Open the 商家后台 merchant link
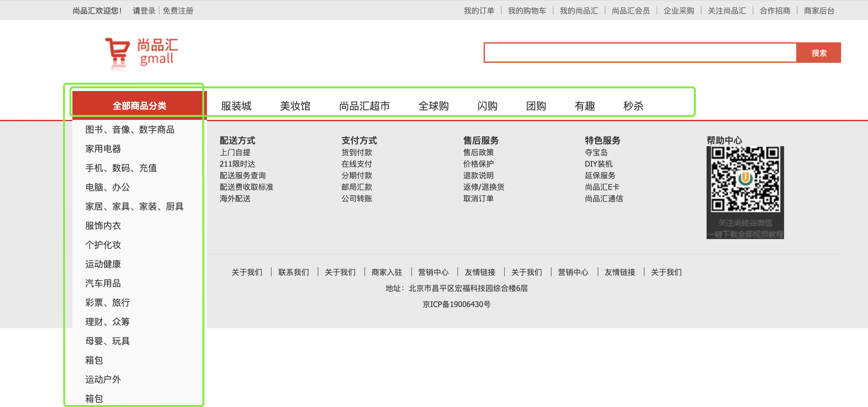 (x=819, y=11)
